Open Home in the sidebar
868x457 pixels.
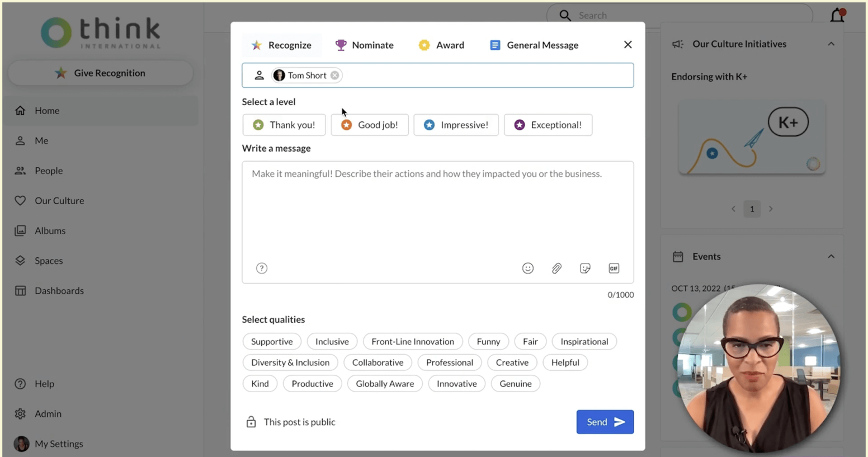[101, 111]
